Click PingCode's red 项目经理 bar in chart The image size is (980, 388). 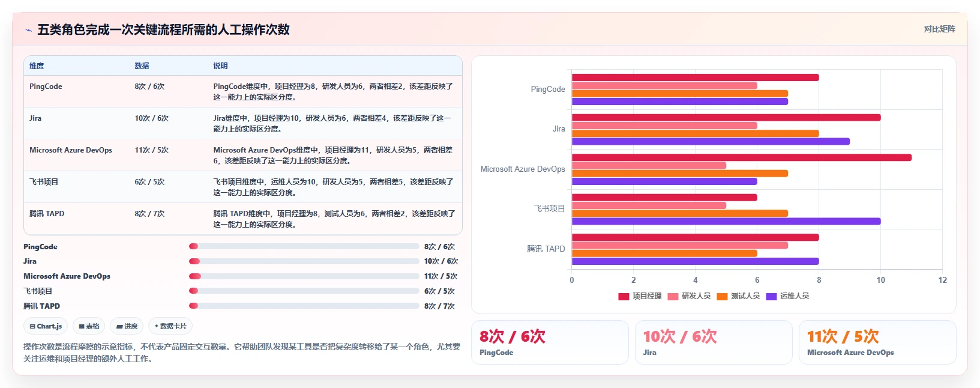tap(695, 77)
